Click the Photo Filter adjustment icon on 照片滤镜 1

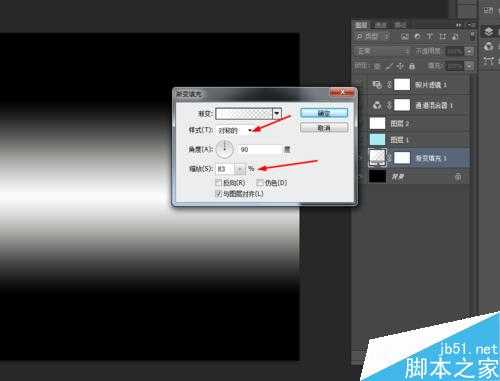[x=377, y=85]
